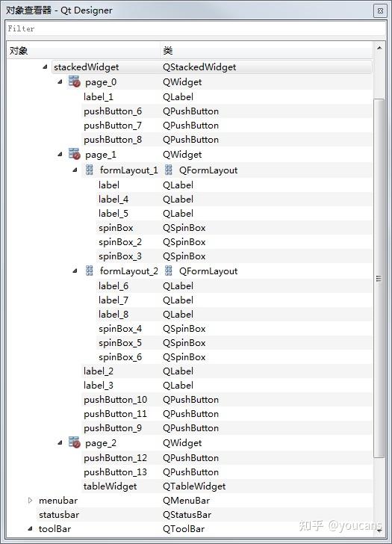Click the QMenuBar class cell
Image resolution: width=392 pixels, height=544 pixels.
click(x=186, y=501)
